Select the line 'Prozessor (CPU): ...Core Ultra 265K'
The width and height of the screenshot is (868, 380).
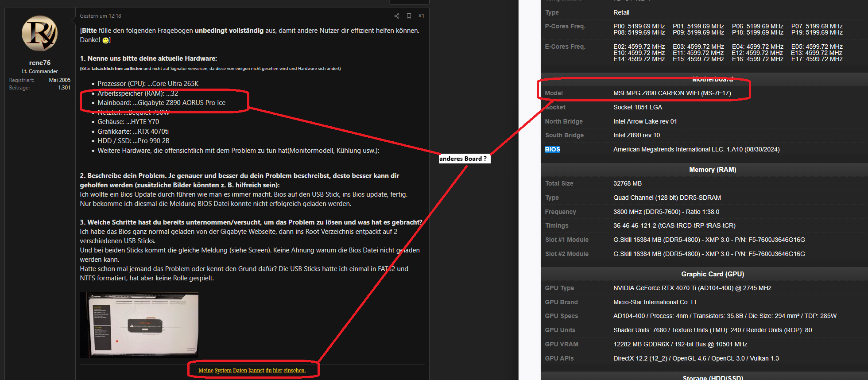(148, 84)
